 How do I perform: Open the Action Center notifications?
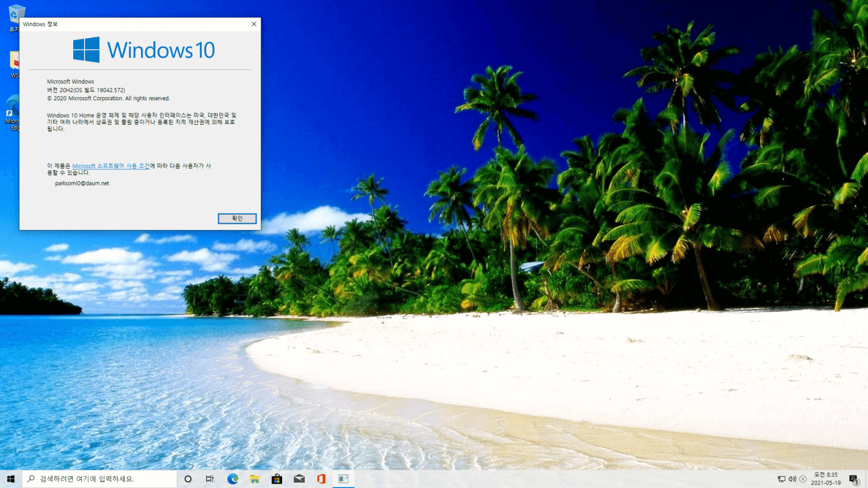pyautogui.click(x=854, y=479)
